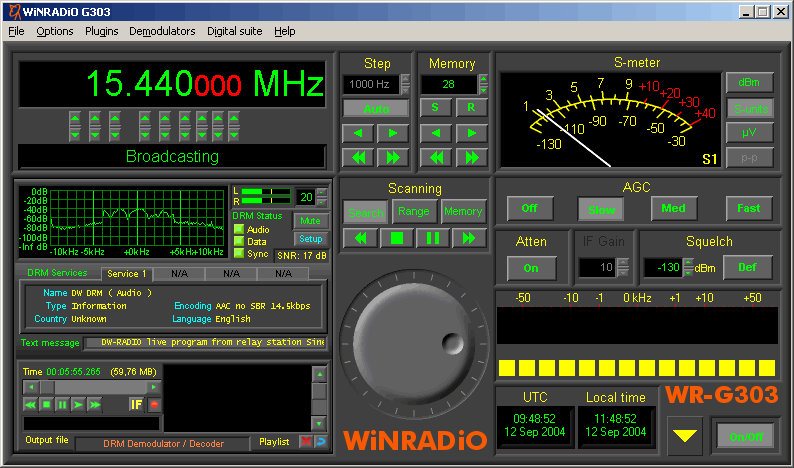Image resolution: width=794 pixels, height=468 pixels.
Task: Go to next memory with single right arrow
Action: point(471,133)
